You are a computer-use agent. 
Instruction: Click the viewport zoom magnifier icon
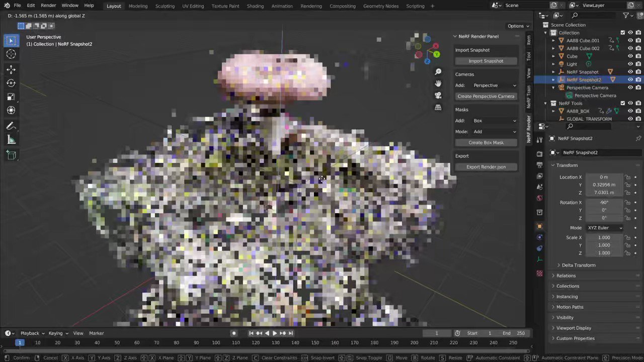(x=438, y=71)
